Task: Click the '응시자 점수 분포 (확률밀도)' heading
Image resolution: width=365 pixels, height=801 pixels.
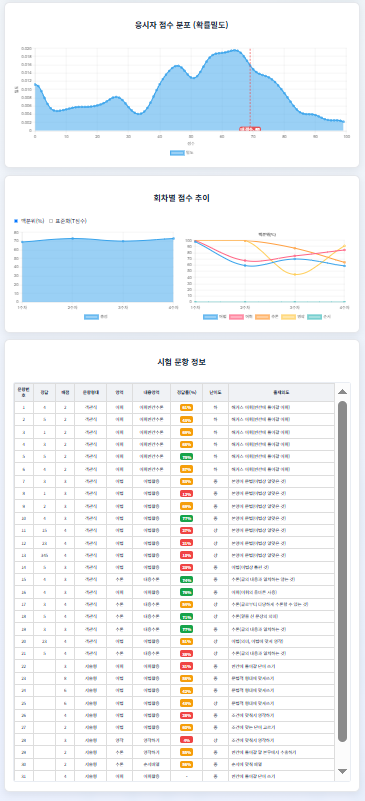Action: [x=182, y=25]
